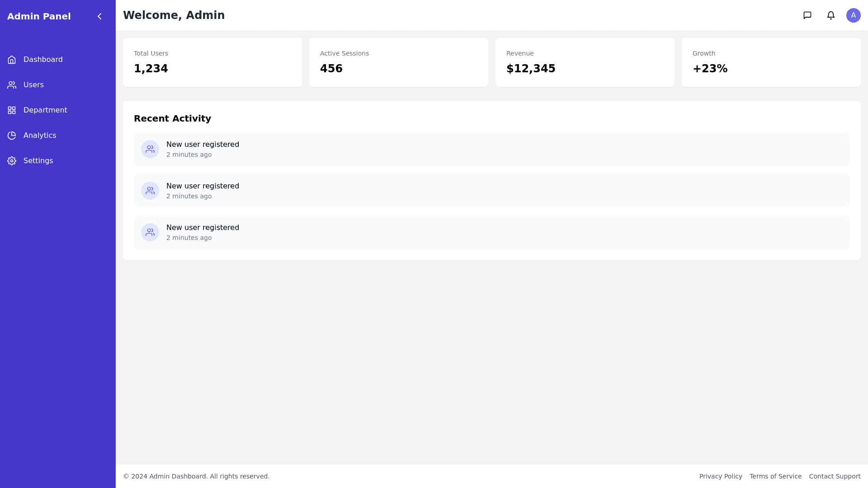Click the Analytics pie chart icon
The width and height of the screenshot is (868, 488).
pos(12,136)
